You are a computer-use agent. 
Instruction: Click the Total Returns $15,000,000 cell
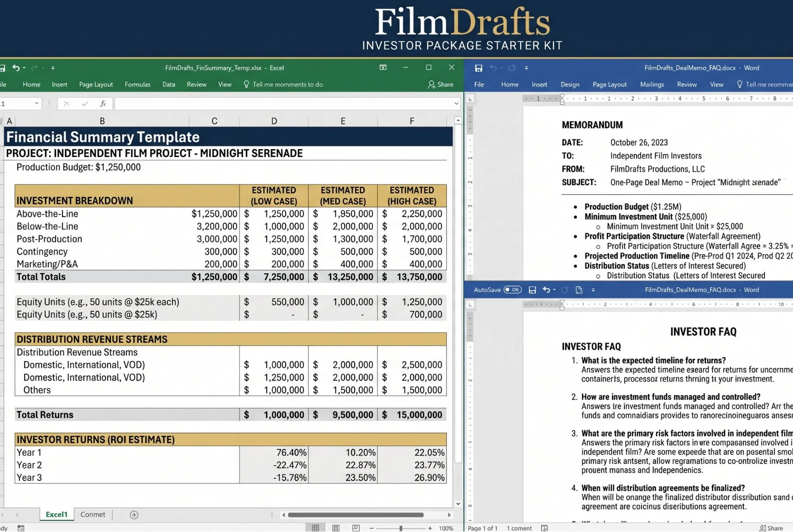[412, 415]
